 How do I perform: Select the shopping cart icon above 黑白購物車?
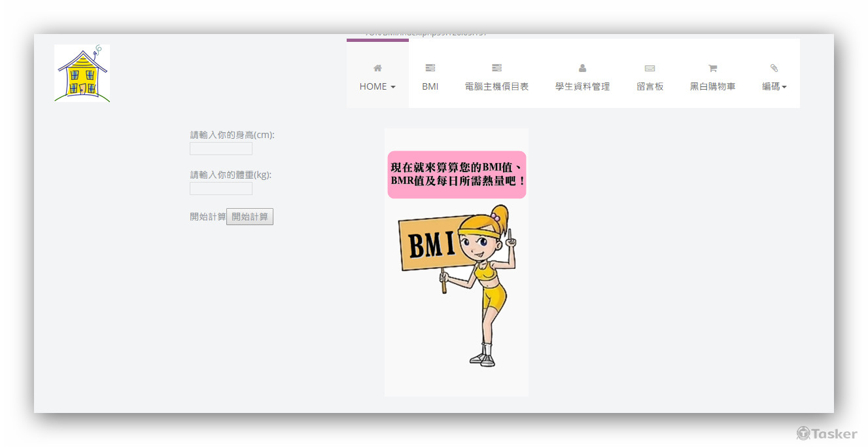point(712,67)
